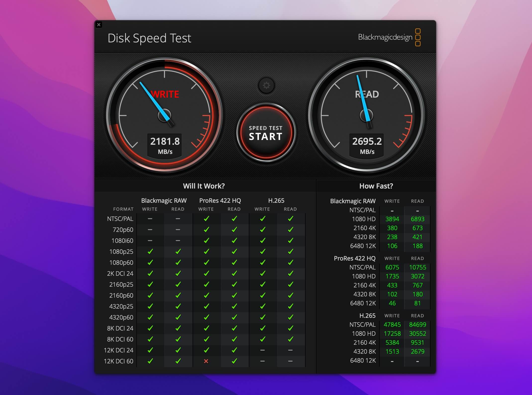Click the ProRes 422 HQ write checkmark for 720p60

(206, 230)
